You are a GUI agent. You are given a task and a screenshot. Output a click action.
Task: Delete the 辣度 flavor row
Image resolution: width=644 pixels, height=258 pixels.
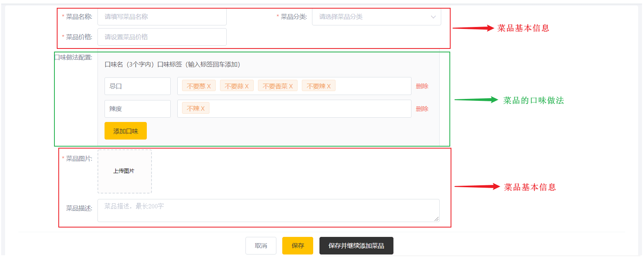(422, 109)
